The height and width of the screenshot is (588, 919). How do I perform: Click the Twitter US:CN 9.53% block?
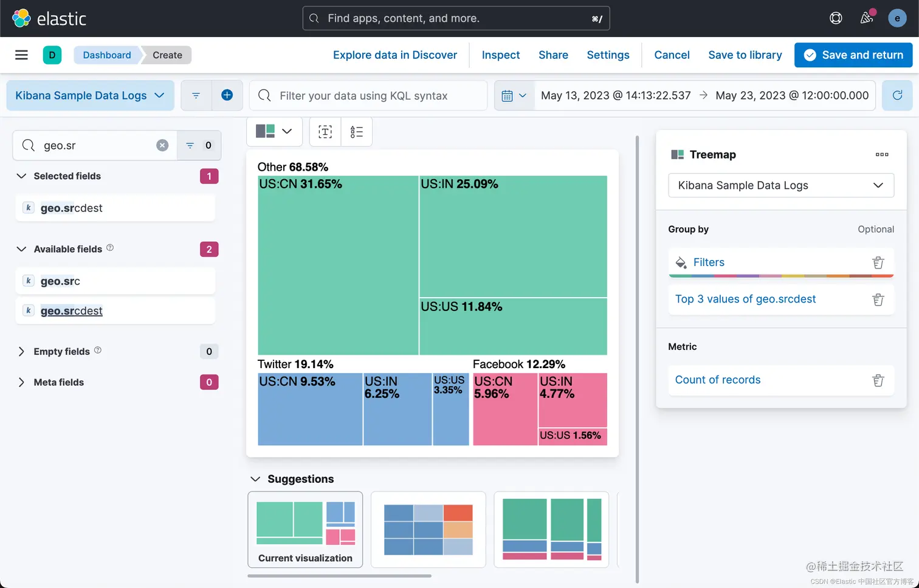pos(310,409)
